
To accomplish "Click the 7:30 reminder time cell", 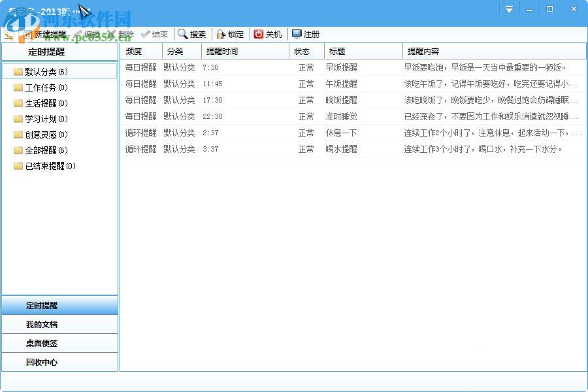I will pyautogui.click(x=210, y=67).
